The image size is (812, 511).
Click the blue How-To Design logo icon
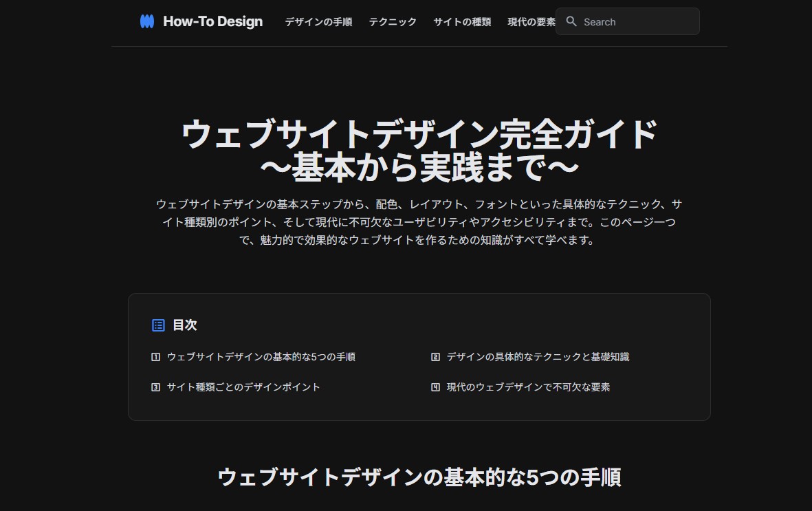[146, 21]
